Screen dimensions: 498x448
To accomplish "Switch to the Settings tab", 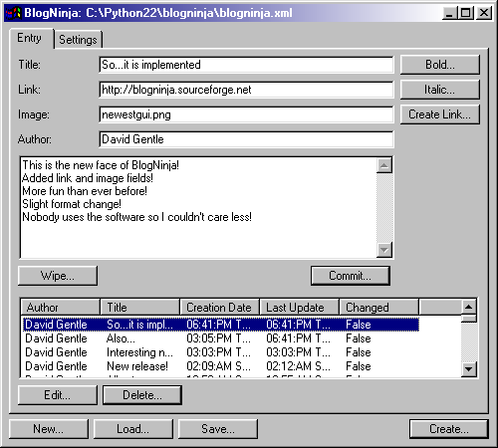I will tap(78, 40).
